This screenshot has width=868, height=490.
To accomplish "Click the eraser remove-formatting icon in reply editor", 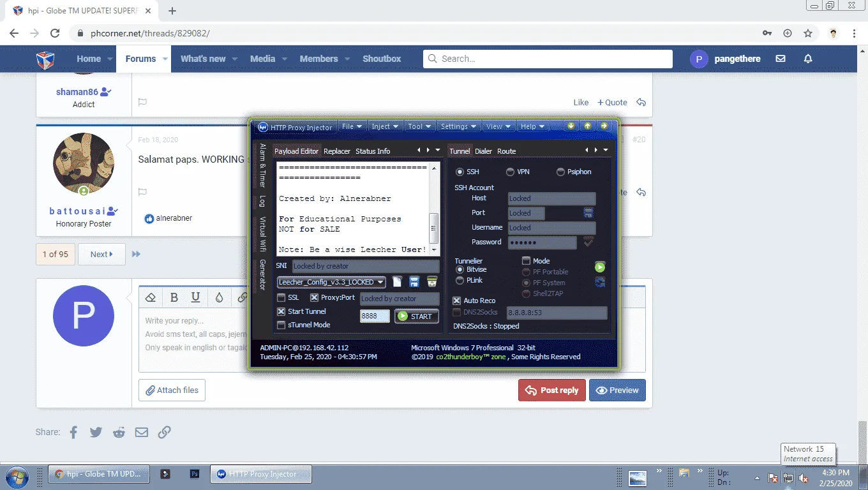I will 151,297.
